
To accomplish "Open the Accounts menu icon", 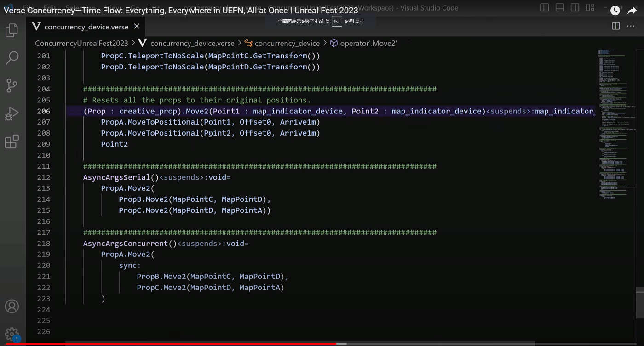I will click(x=11, y=306).
